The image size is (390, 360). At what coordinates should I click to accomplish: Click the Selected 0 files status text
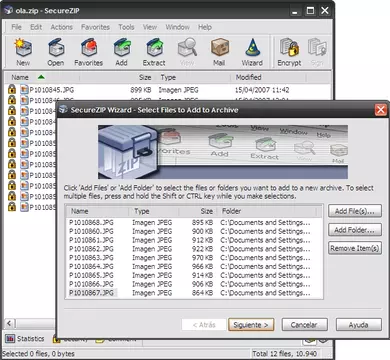[x=38, y=354]
